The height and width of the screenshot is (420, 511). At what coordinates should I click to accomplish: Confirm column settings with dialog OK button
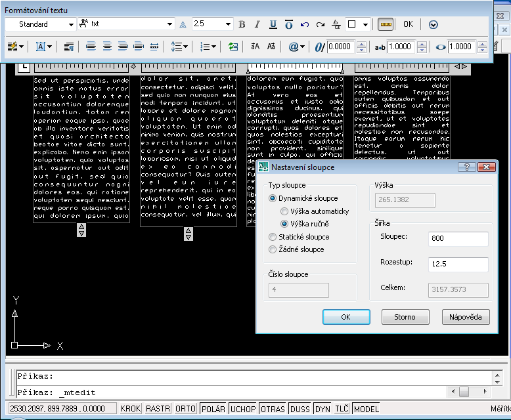pos(346,317)
